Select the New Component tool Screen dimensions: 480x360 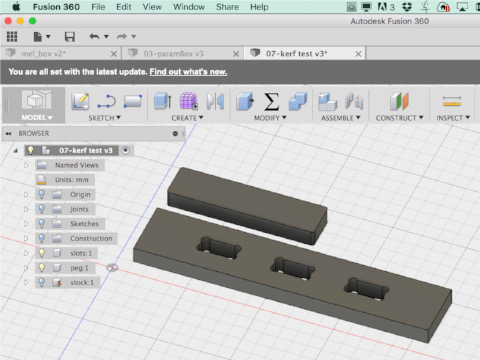click(x=327, y=101)
